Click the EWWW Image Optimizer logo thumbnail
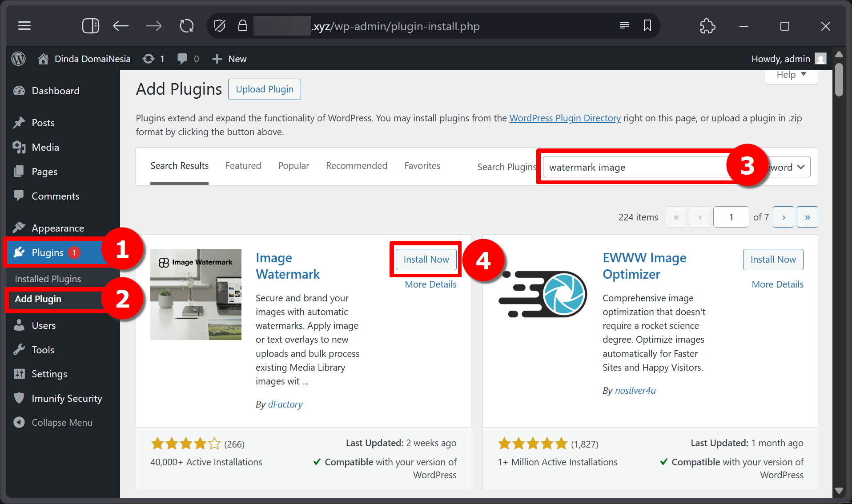852x504 pixels. 543,294
